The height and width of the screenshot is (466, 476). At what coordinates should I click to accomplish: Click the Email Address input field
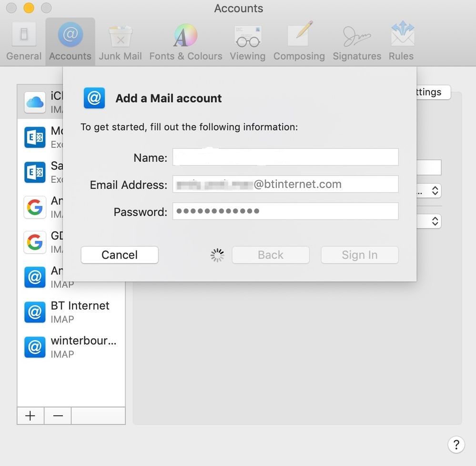coord(285,184)
